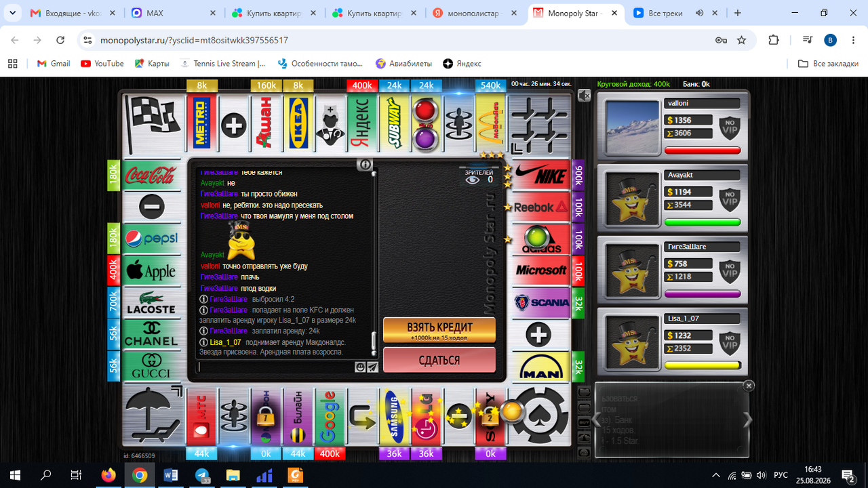Click the IKEA property cell
Screen dimensions: 868x488
coord(298,123)
